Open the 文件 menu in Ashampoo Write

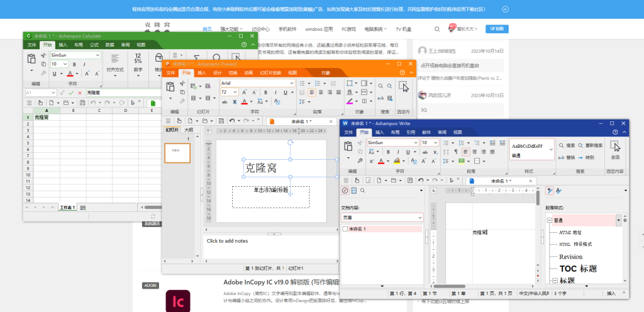click(348, 132)
